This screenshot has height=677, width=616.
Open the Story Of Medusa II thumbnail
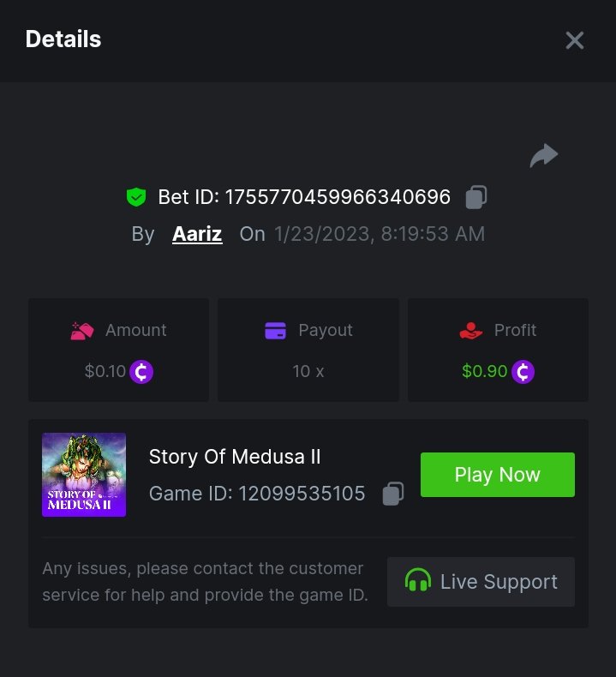84,475
